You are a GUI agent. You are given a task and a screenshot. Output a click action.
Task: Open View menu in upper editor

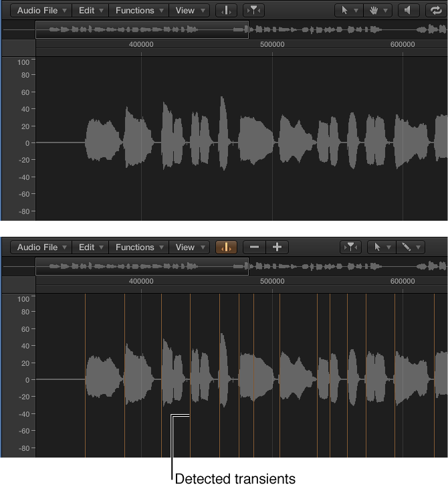tap(189, 11)
